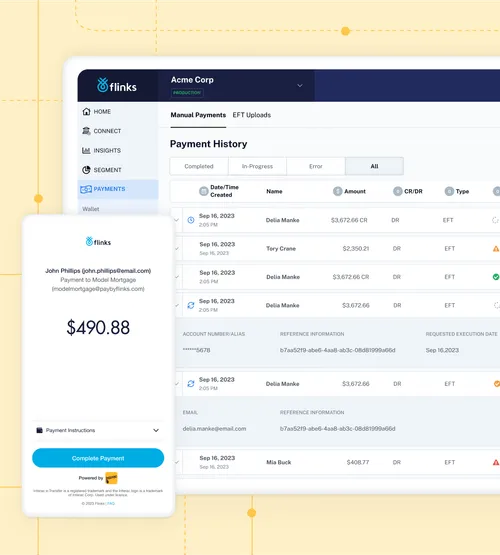500x555 pixels.
Task: Click the pie icon beside SEGMENT
Action: [86, 170]
